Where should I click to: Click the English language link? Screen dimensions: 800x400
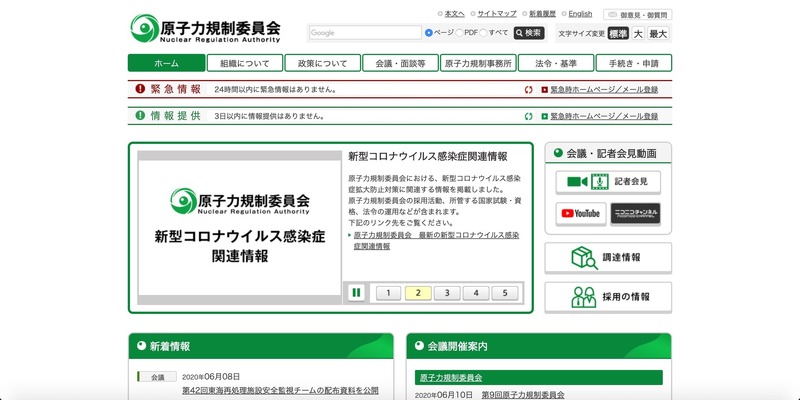[580, 14]
